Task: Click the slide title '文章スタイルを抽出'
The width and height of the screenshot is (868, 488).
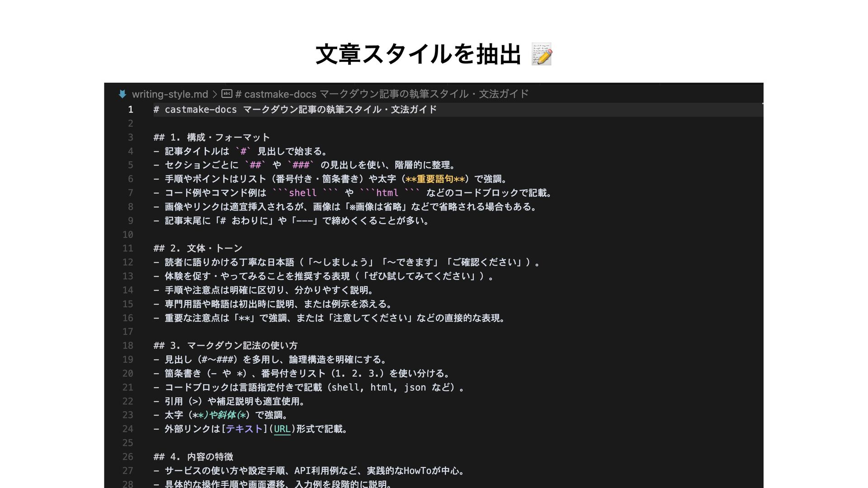Action: point(419,54)
